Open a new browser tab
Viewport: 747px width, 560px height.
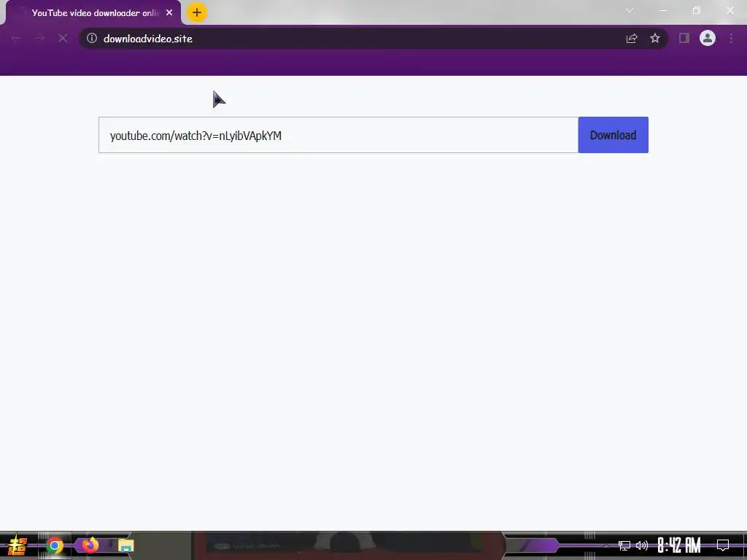[197, 12]
